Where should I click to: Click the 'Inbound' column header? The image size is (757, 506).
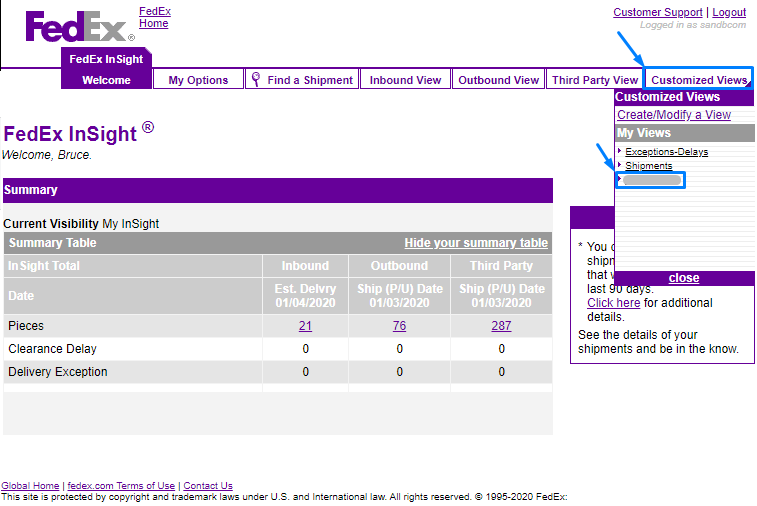305,266
